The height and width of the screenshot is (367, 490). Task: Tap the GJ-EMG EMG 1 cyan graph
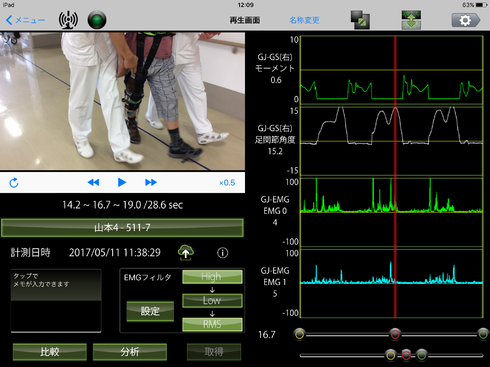pyautogui.click(x=392, y=283)
